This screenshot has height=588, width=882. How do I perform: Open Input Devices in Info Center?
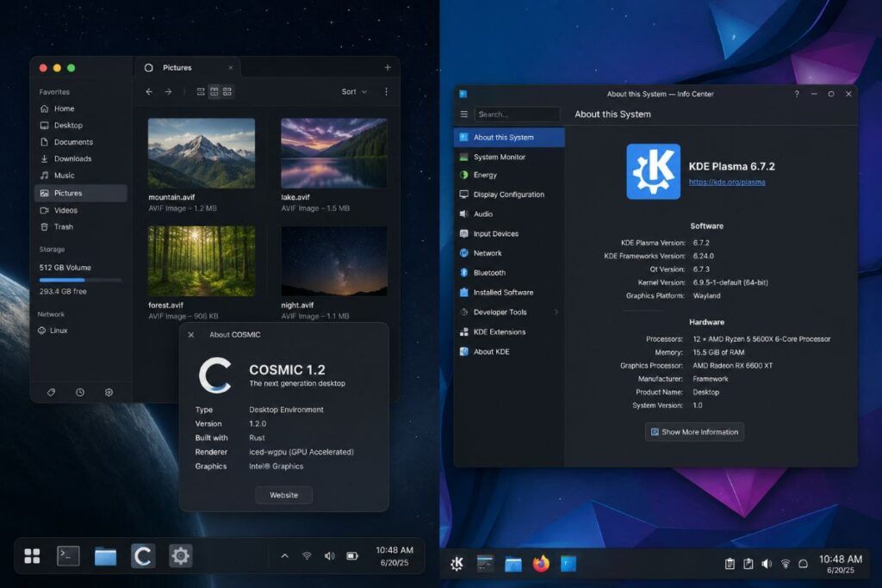509,234
